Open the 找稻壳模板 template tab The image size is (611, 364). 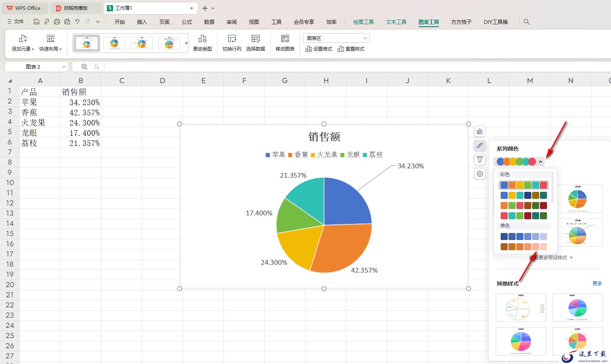76,8
